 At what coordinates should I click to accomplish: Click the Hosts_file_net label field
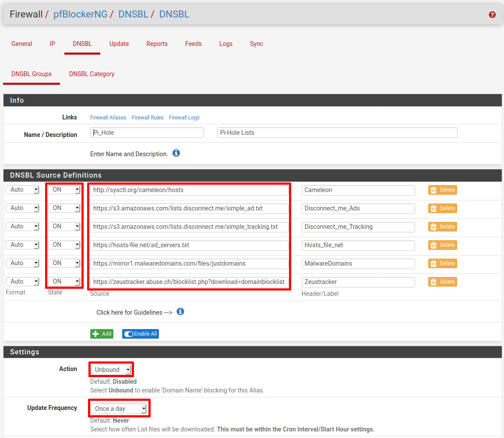(x=358, y=245)
